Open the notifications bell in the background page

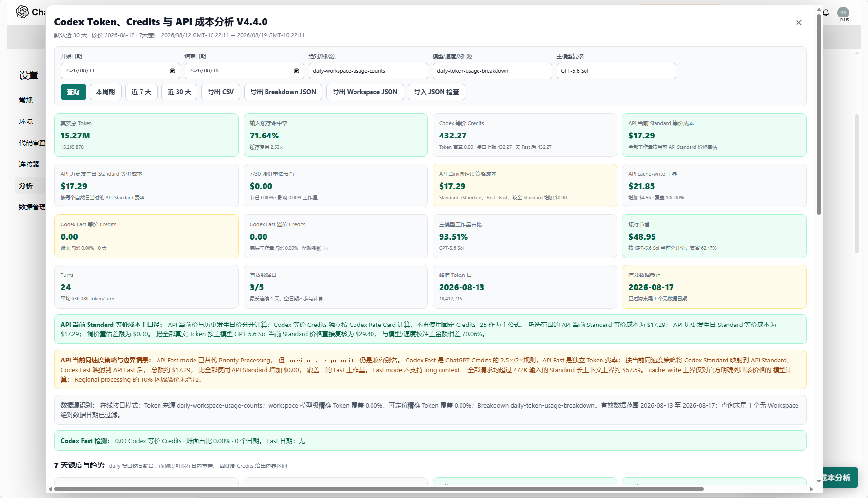pos(826,12)
